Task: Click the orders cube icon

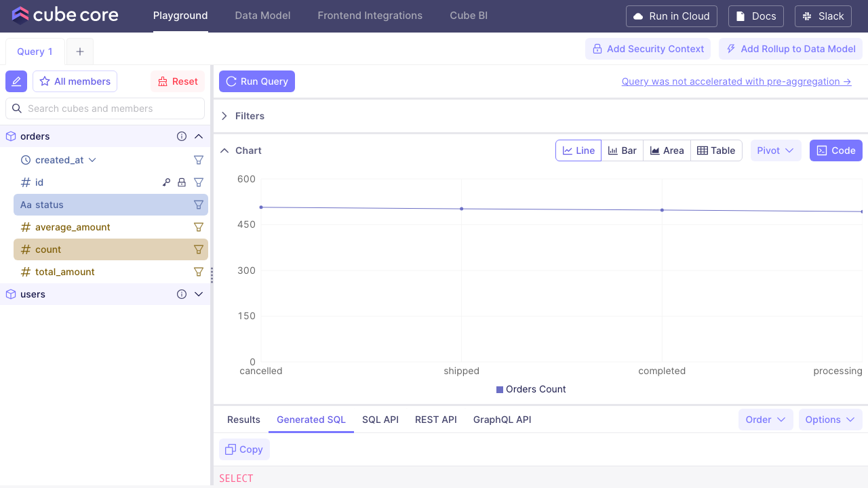Action: click(x=11, y=136)
